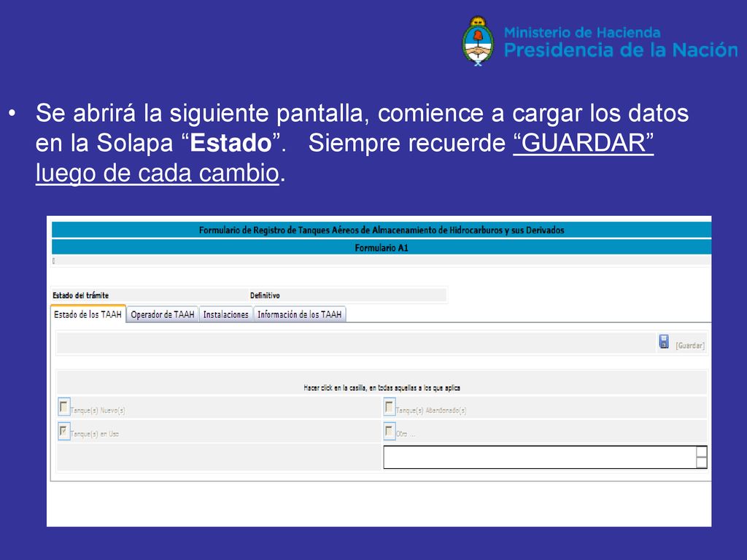Open the Instalaciones tab
747x560 pixels.
pyautogui.click(x=226, y=314)
